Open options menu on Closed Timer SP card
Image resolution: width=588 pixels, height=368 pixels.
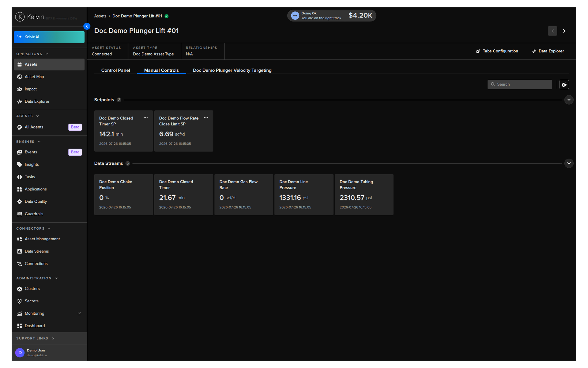pyautogui.click(x=146, y=118)
